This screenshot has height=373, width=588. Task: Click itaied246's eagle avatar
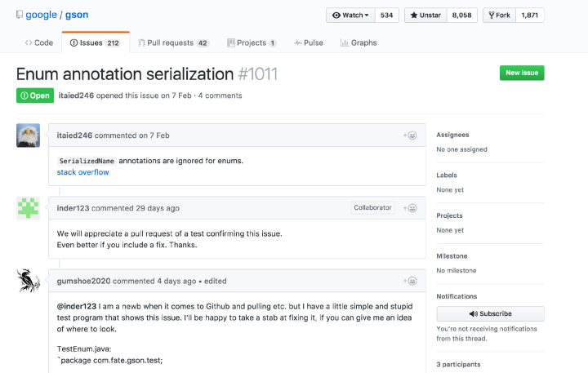(29, 135)
